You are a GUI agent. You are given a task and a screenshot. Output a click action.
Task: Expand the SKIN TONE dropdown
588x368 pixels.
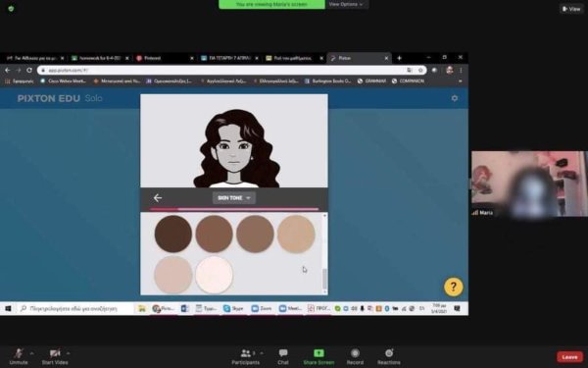[234, 198]
